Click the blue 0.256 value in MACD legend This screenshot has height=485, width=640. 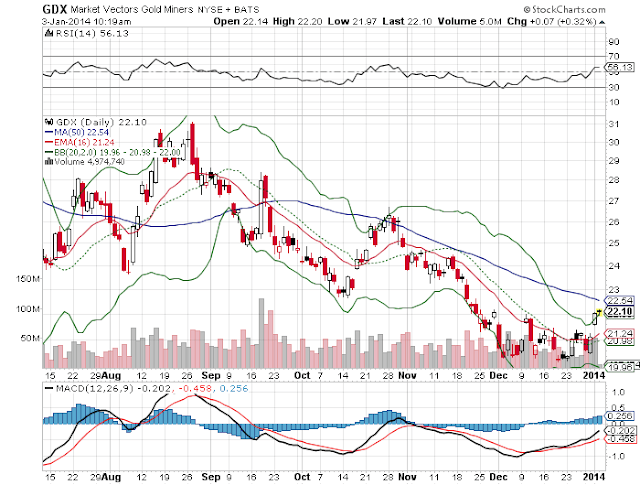[x=233, y=388]
